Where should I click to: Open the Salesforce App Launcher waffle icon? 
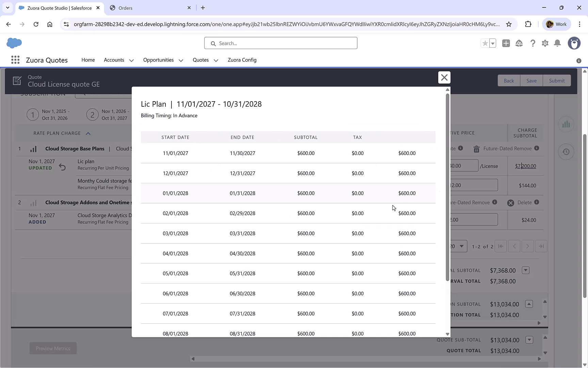click(x=15, y=60)
